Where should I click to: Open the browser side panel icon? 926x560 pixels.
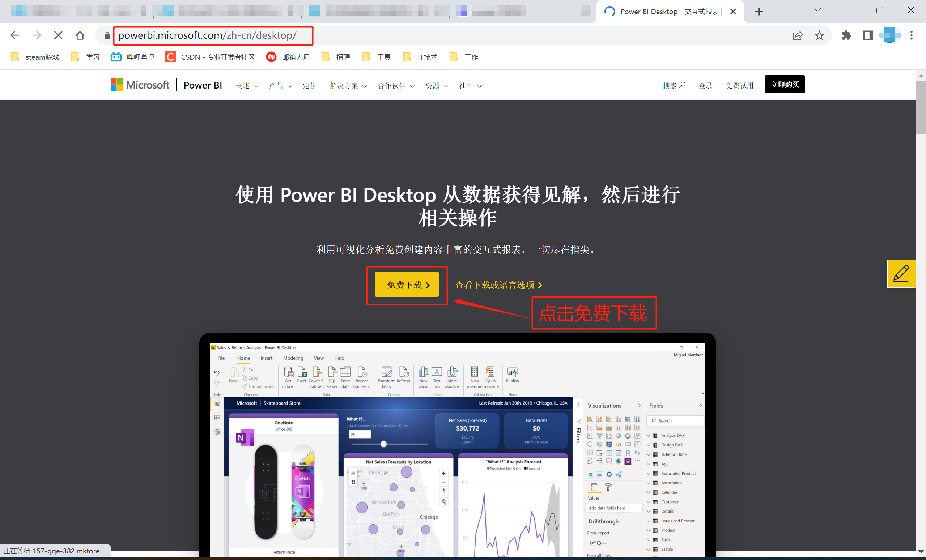click(868, 35)
